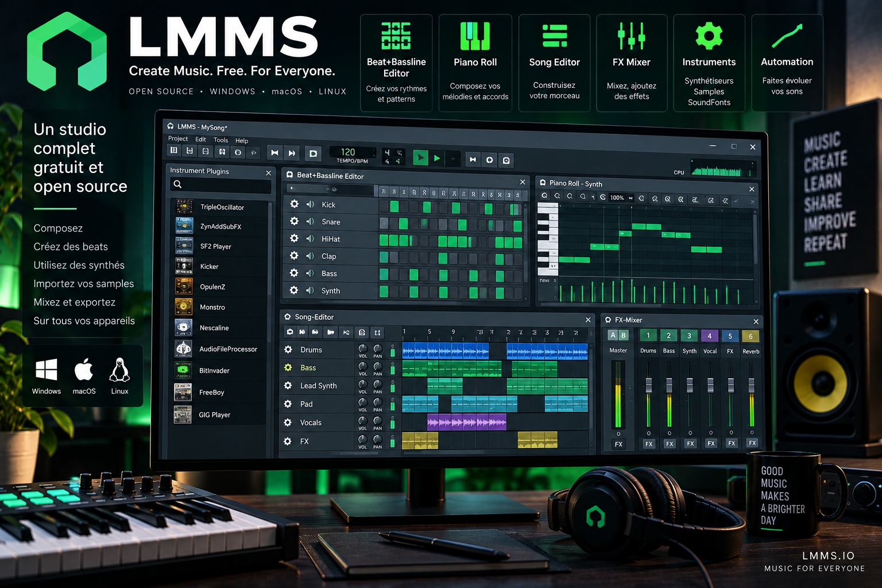Select mixer channel 4 purple button

coord(710,336)
